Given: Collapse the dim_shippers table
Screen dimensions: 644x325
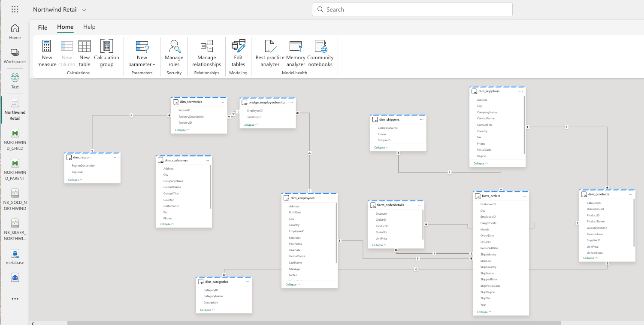Looking at the screenshot, I should (381, 147).
